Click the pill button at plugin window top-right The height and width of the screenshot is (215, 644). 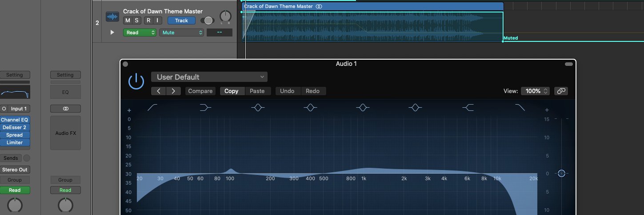[x=569, y=64]
